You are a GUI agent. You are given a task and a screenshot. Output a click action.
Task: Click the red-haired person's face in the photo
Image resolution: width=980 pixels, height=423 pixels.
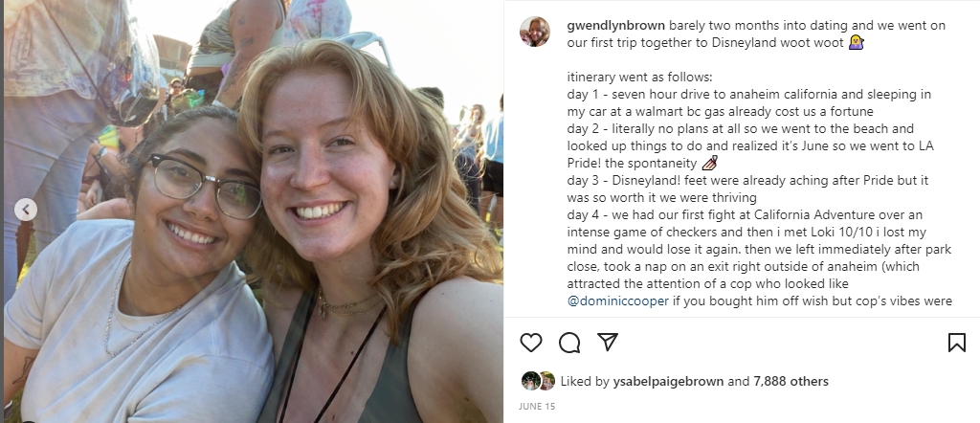316,163
